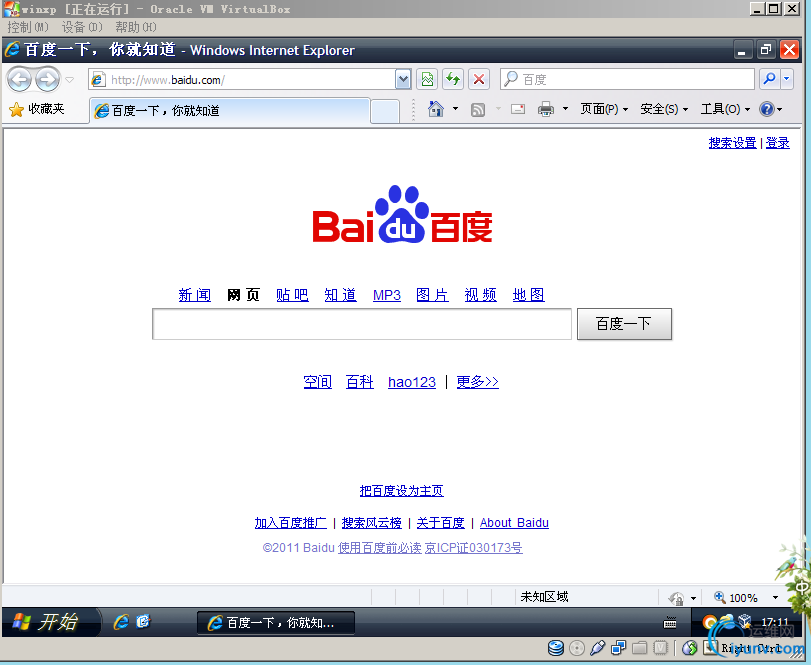The image size is (811, 665).
Task: Click the hao123 link
Action: pyautogui.click(x=412, y=382)
